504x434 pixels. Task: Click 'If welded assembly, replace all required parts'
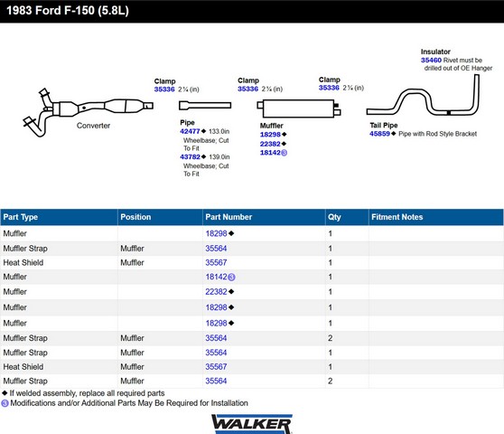tap(87, 393)
